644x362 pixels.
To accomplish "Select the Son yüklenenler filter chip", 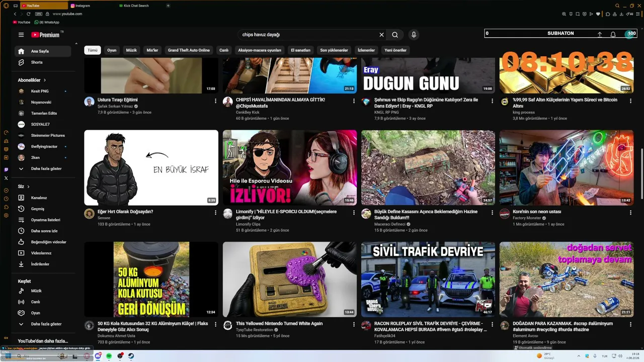I will pos(334,50).
